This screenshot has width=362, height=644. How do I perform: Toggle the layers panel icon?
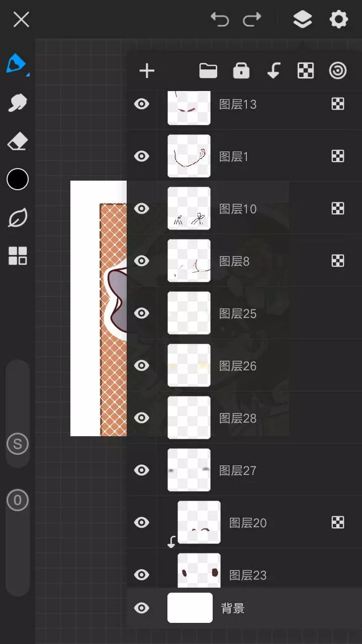(302, 20)
